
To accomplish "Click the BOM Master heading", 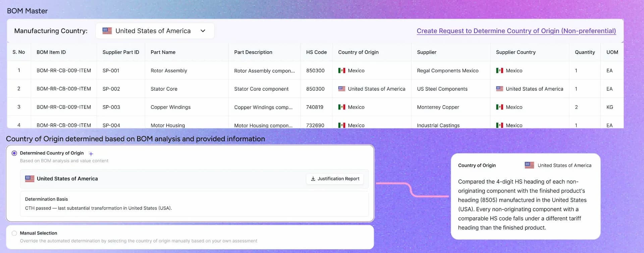I will 27,11.
